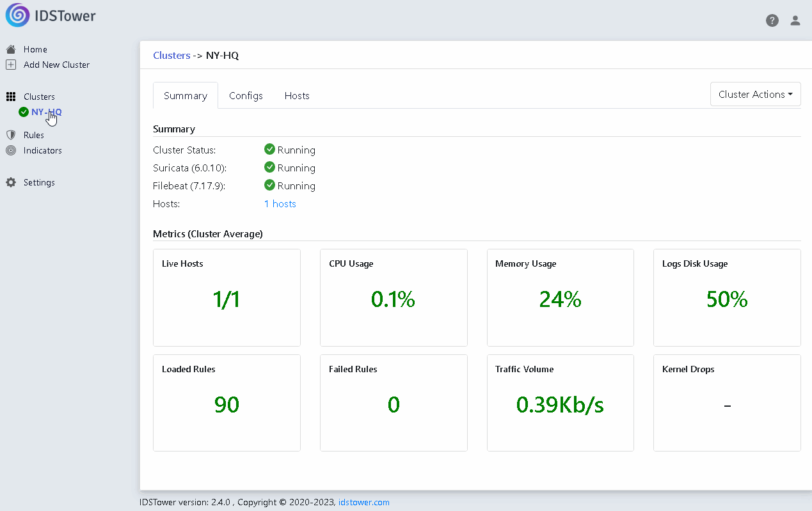Click the Hosts: label in Summary
The width and height of the screenshot is (812, 511).
[166, 203]
